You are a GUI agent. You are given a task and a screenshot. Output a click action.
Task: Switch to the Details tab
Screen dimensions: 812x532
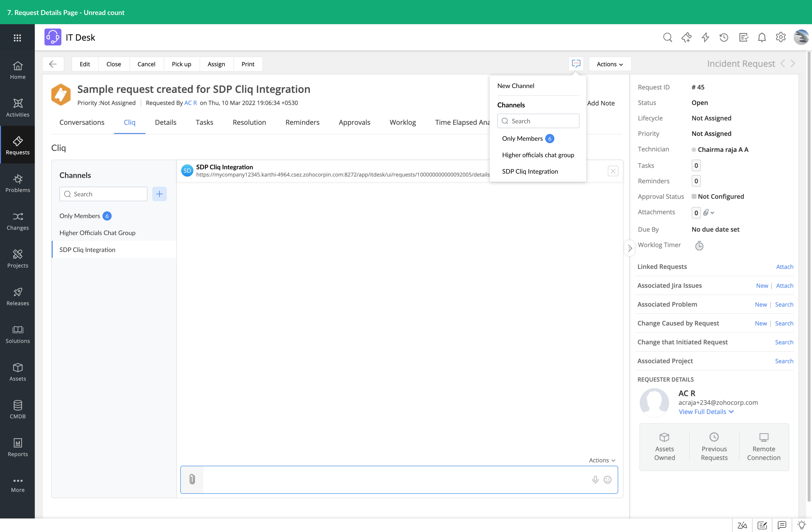165,122
